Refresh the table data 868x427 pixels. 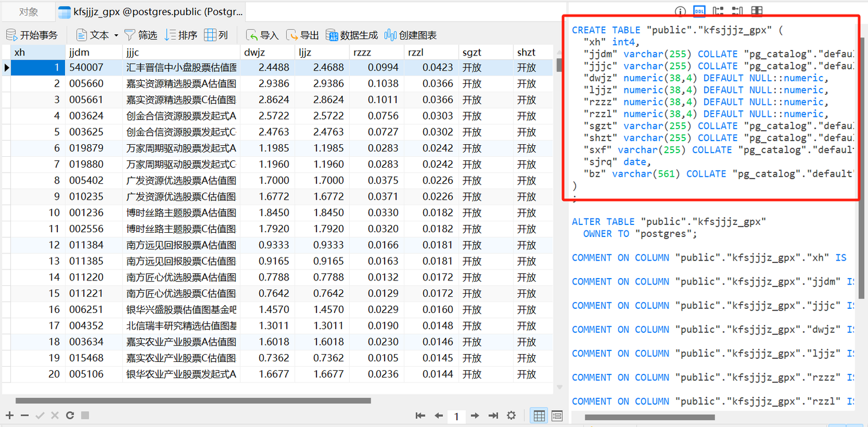70,415
